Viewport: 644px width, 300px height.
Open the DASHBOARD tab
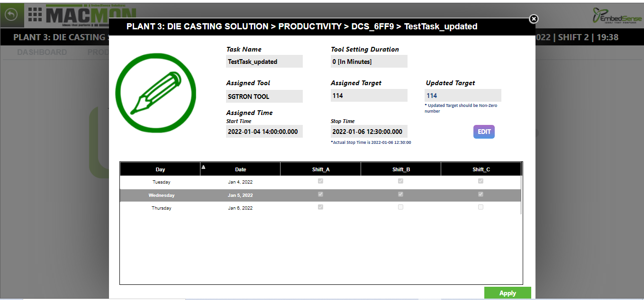click(42, 52)
